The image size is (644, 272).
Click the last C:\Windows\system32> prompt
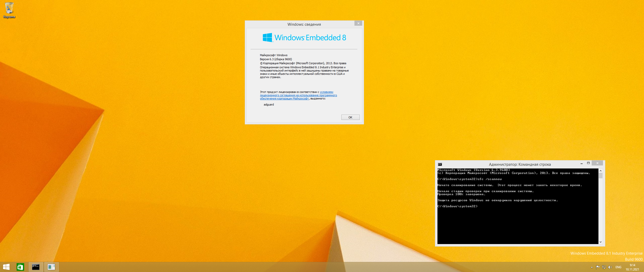[457, 207]
